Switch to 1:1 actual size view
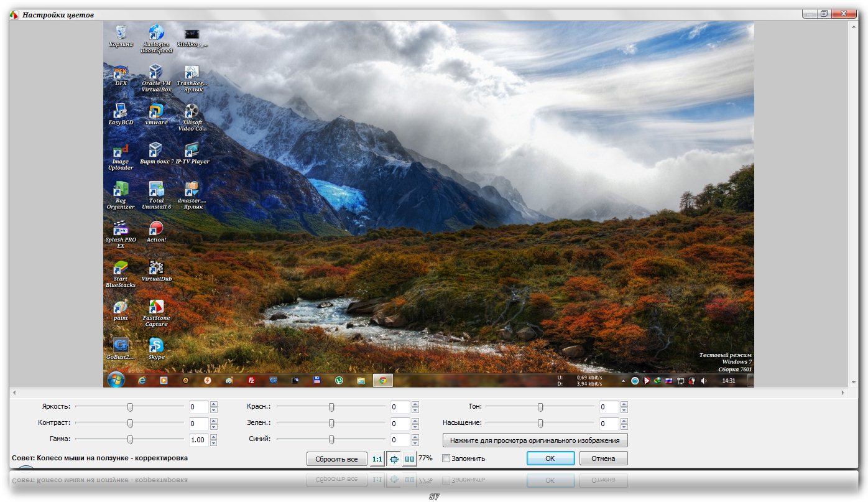The height and width of the screenshot is (502, 868). (377, 458)
